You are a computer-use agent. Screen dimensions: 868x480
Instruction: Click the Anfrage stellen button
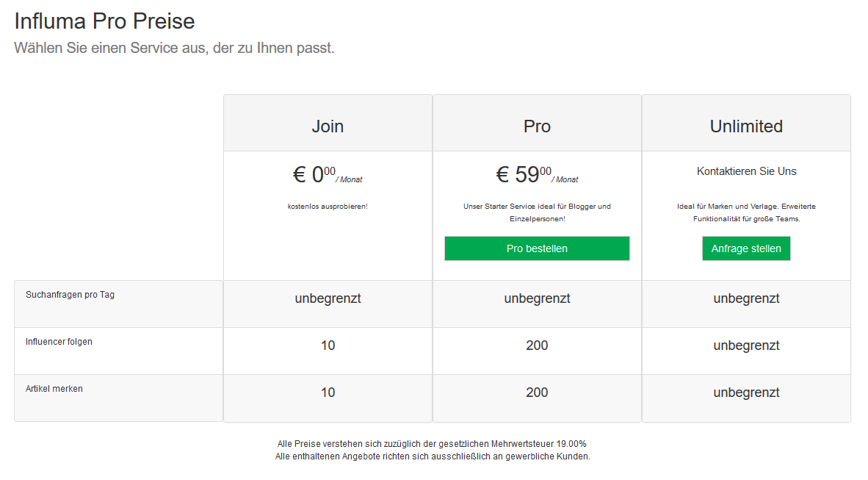point(745,248)
